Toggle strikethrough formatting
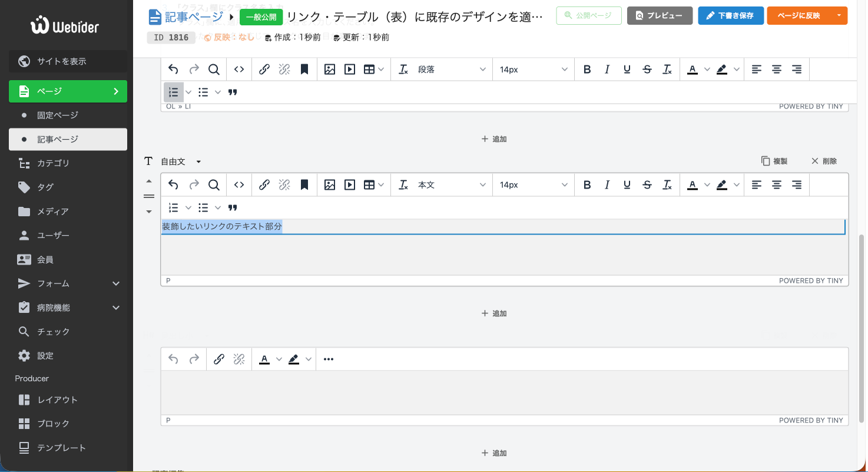The image size is (868, 472). (x=647, y=184)
